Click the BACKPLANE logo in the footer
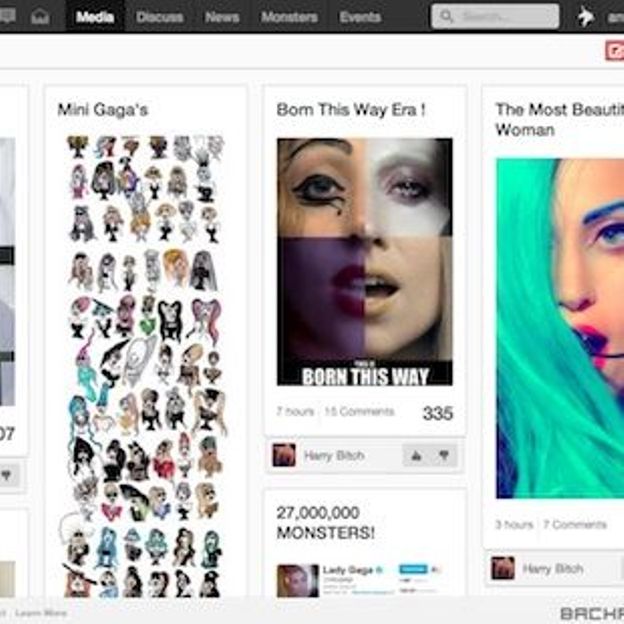Screen dimensions: 624x624 tap(592, 613)
